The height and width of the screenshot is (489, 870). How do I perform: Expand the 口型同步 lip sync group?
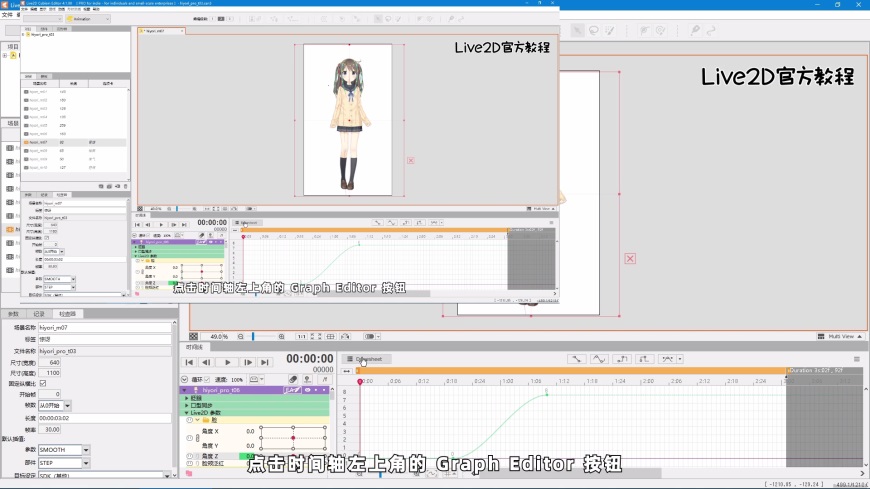pyautogui.click(x=186, y=406)
